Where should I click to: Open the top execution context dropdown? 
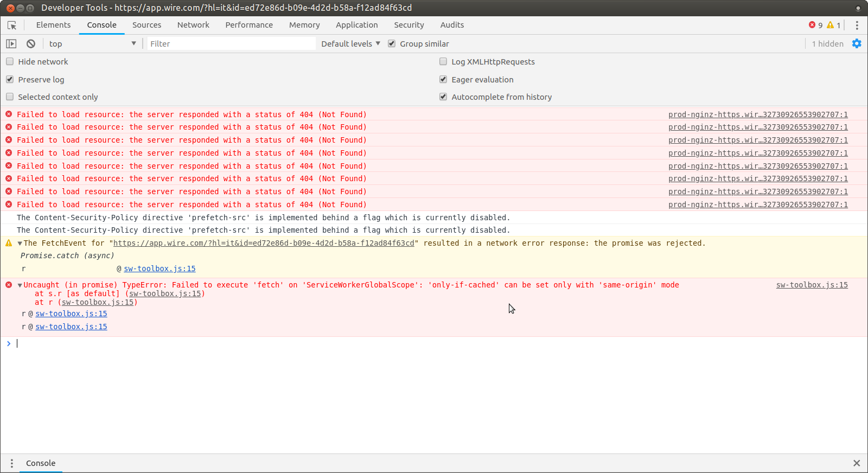92,44
